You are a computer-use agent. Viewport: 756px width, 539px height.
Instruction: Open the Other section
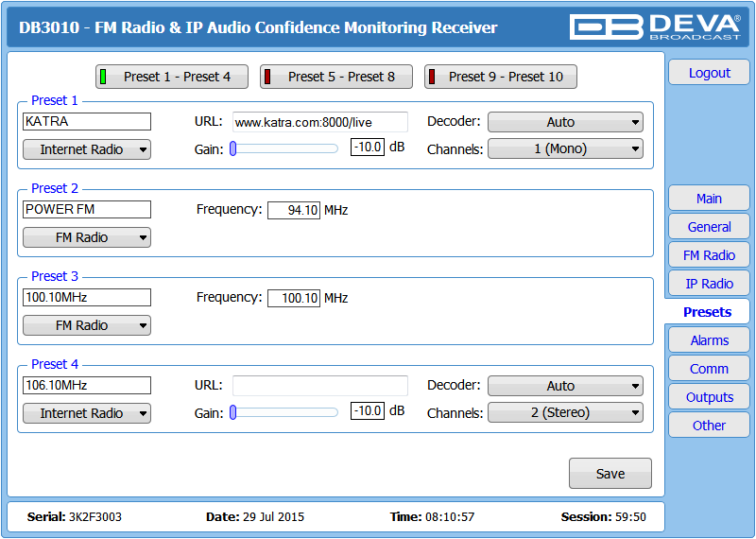709,426
